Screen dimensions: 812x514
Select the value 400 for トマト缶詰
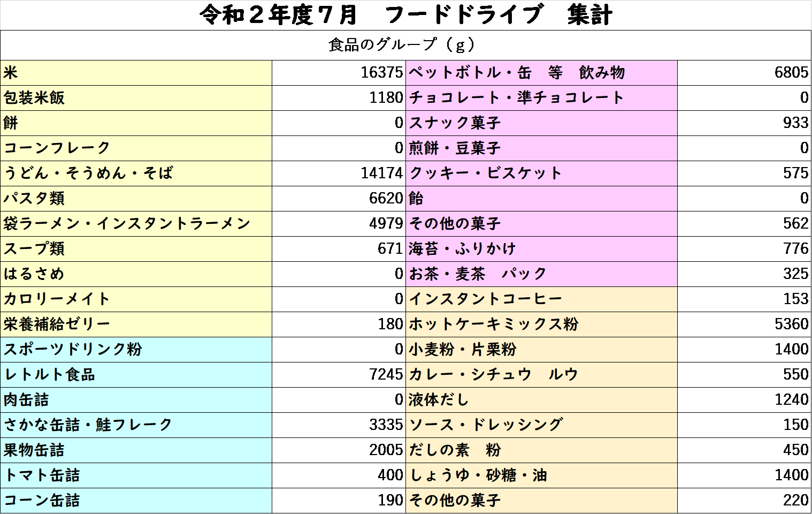tap(339, 475)
